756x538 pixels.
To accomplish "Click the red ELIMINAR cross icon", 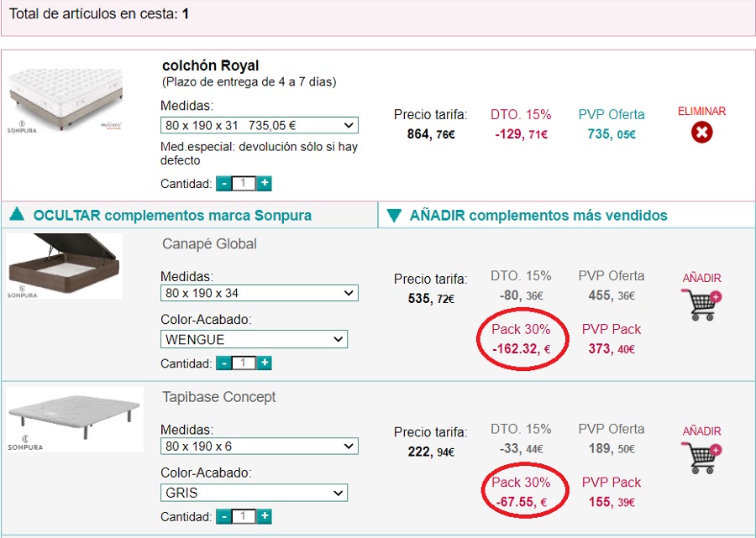I will tap(701, 132).
